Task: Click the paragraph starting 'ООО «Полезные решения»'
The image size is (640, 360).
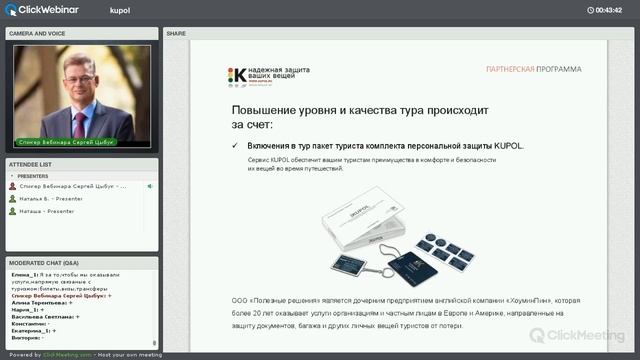Action: coord(406,313)
